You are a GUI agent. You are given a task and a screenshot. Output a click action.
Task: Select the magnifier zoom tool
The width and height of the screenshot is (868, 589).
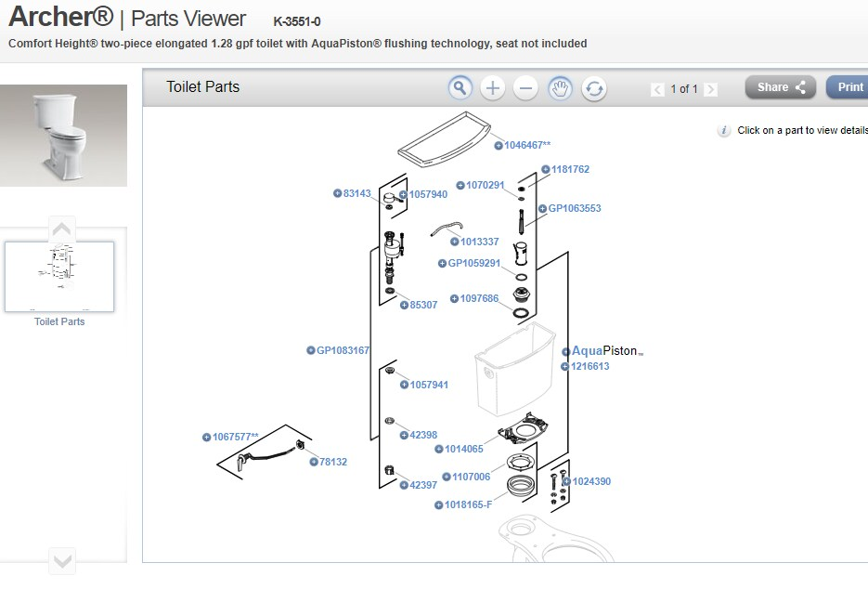click(x=460, y=88)
